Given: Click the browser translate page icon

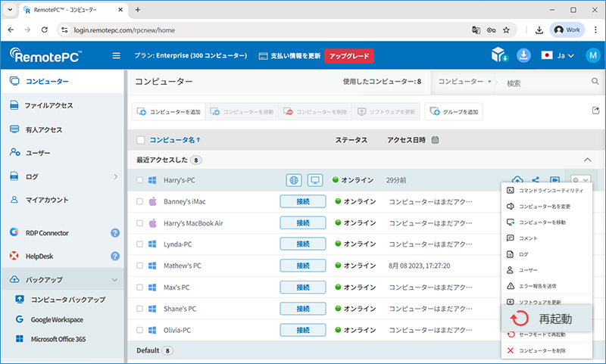Looking at the screenshot, I should pyautogui.click(x=476, y=30).
